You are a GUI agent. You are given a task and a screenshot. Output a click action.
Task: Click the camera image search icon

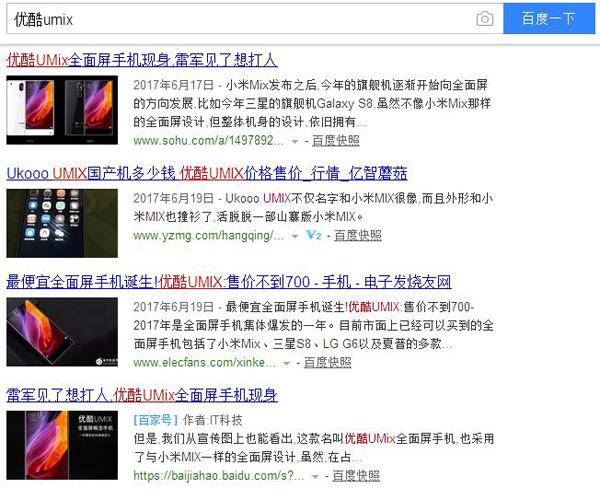pyautogui.click(x=484, y=19)
